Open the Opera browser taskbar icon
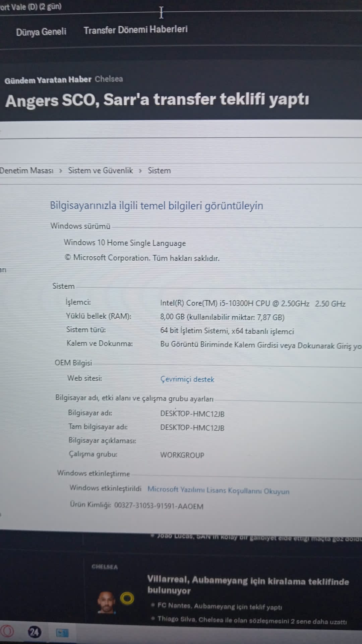 [7, 632]
